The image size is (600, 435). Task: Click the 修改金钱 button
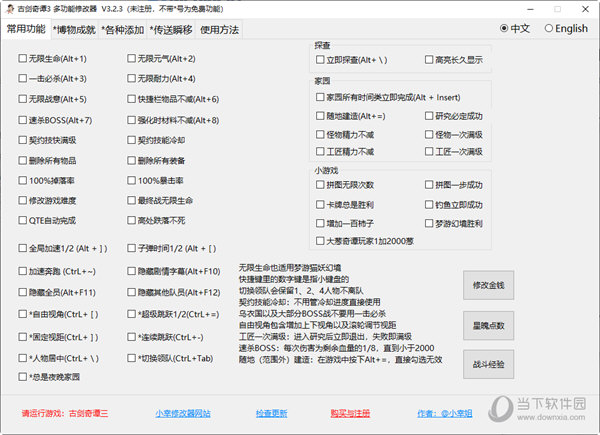pyautogui.click(x=488, y=285)
